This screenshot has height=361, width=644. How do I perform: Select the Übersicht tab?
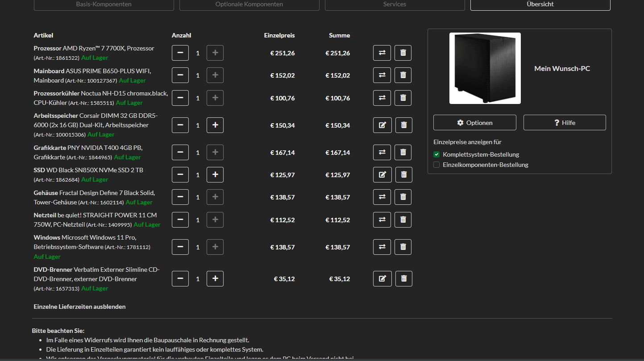click(540, 4)
